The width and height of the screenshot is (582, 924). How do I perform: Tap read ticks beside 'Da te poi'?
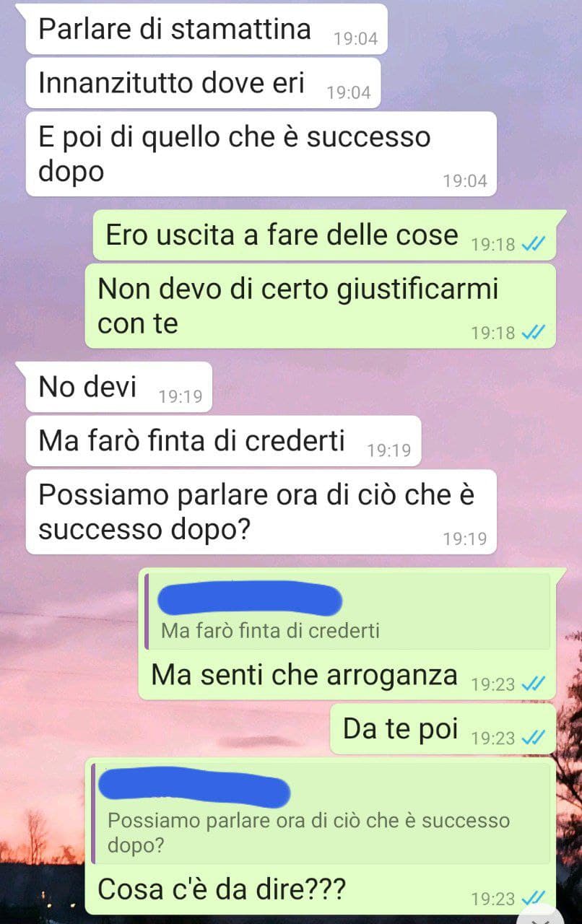coord(533,737)
